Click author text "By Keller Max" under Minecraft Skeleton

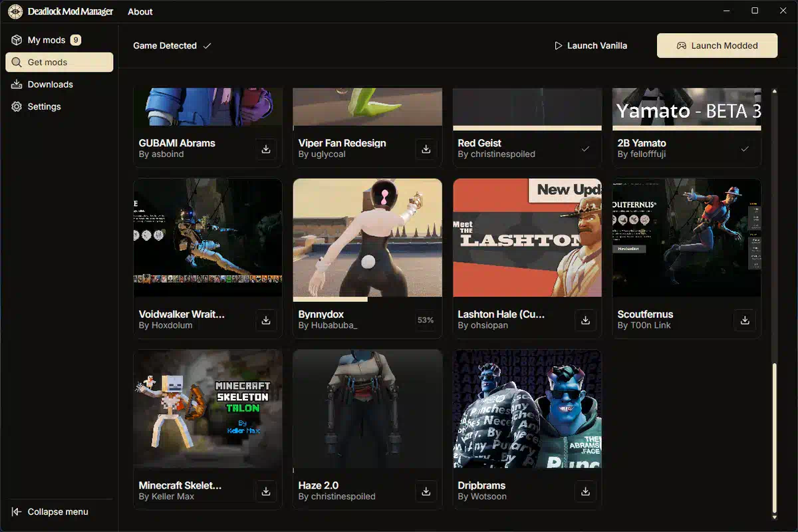(x=166, y=497)
